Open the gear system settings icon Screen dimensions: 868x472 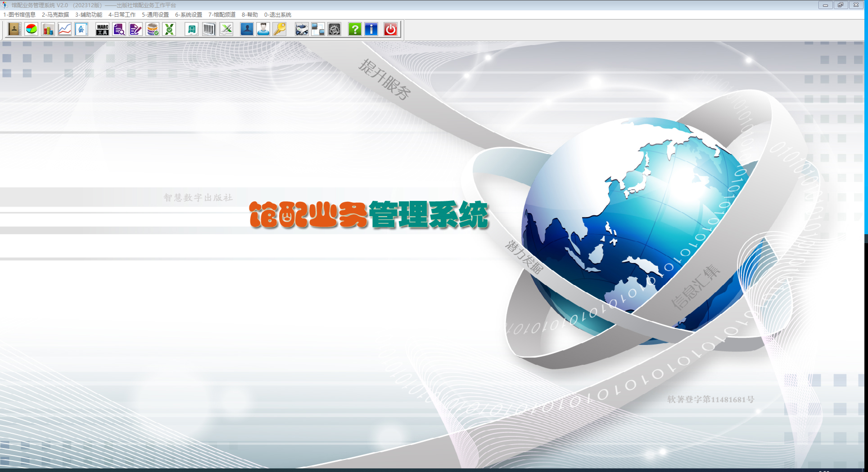click(335, 29)
